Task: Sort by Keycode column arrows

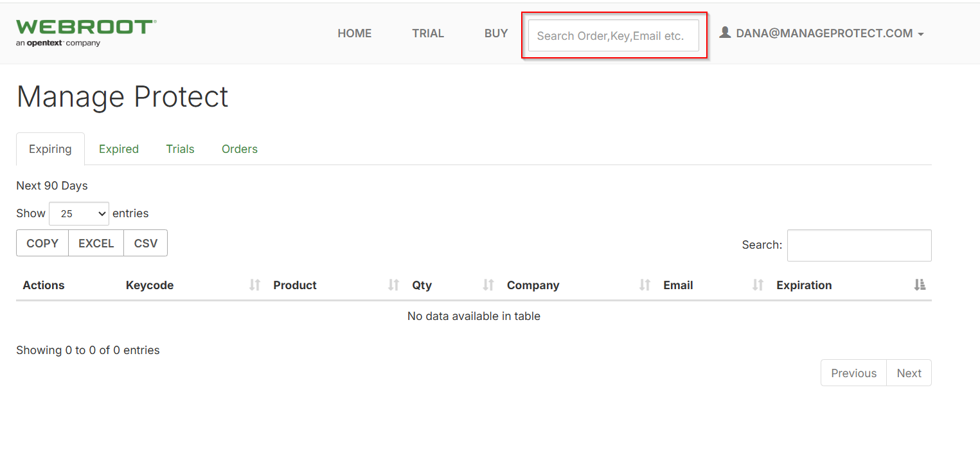Action: (x=254, y=285)
